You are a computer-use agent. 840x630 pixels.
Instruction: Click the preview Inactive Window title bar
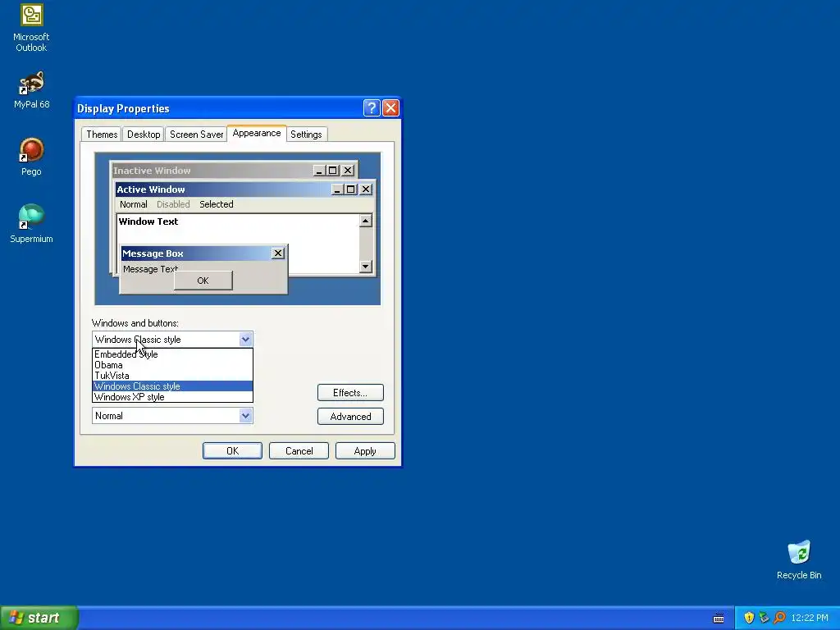(234, 171)
